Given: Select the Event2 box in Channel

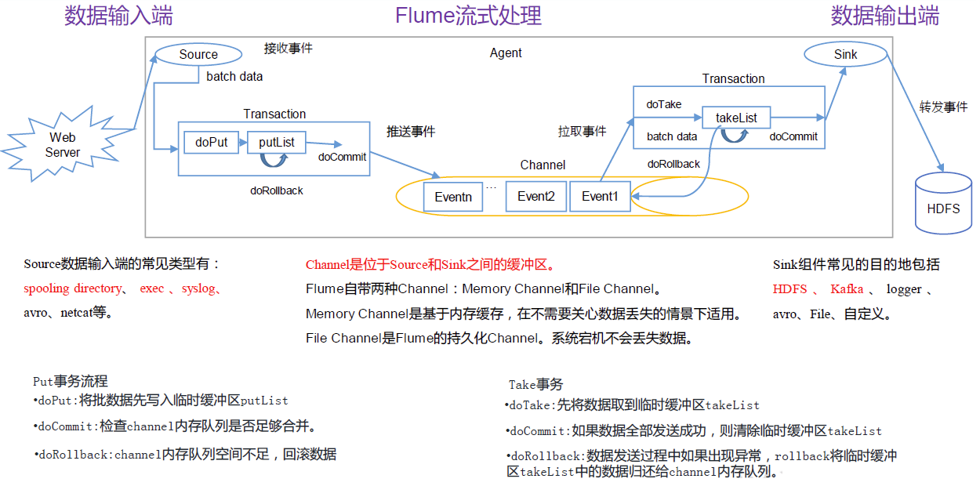Looking at the screenshot, I should (x=535, y=196).
